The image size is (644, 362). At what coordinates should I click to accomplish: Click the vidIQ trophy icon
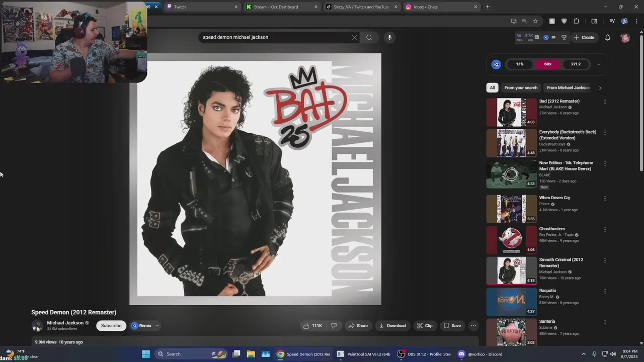click(564, 38)
